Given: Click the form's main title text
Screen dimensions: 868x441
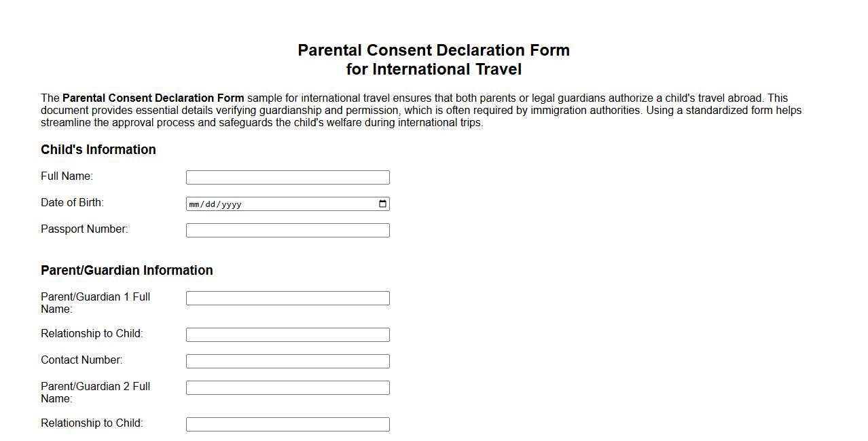Looking at the screenshot, I should (x=433, y=50).
